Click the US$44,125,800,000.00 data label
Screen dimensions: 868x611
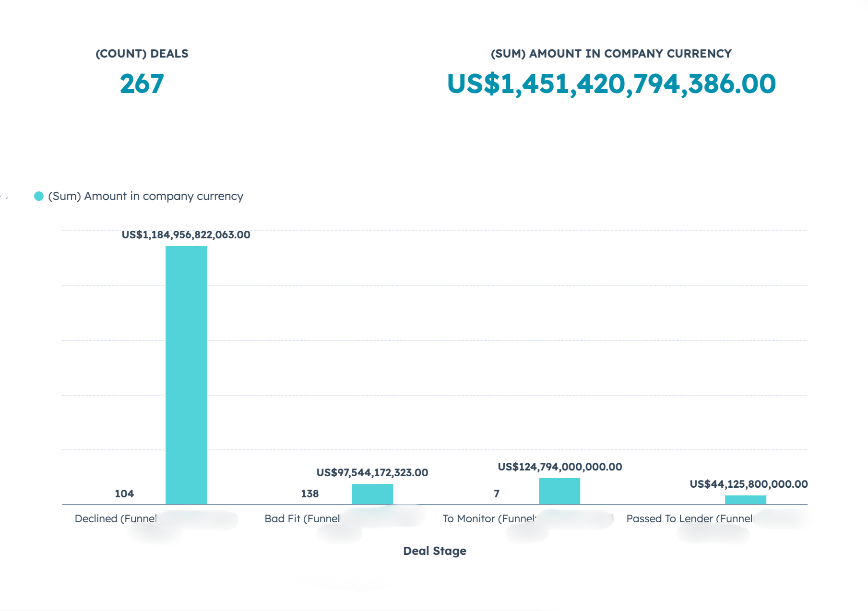(x=748, y=484)
